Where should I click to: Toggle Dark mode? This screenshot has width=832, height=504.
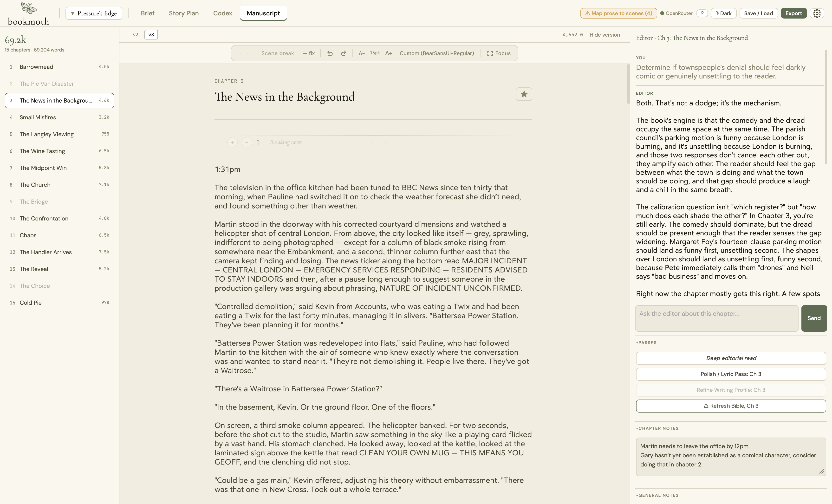(724, 13)
